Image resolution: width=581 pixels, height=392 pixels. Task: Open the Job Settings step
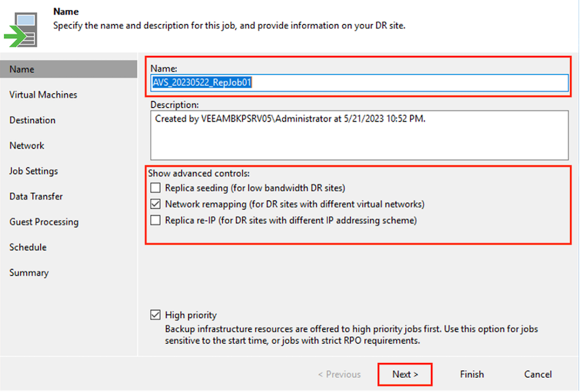coord(34,171)
